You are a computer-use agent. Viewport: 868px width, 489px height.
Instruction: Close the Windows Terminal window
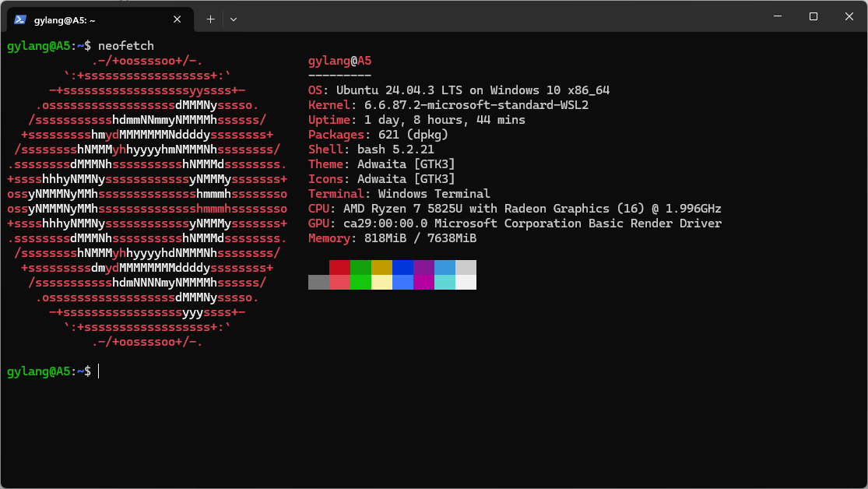point(849,16)
